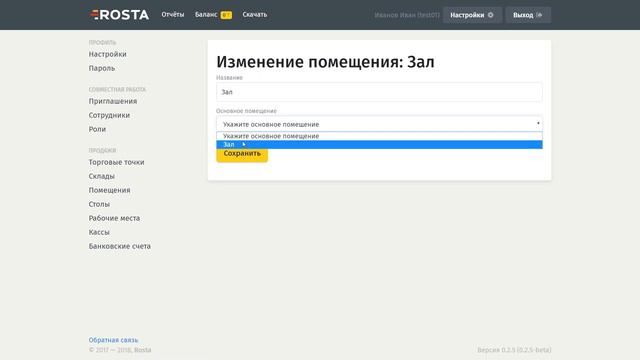Collapse the Основное помещение dropdown
The height and width of the screenshot is (360, 640).
click(379, 124)
